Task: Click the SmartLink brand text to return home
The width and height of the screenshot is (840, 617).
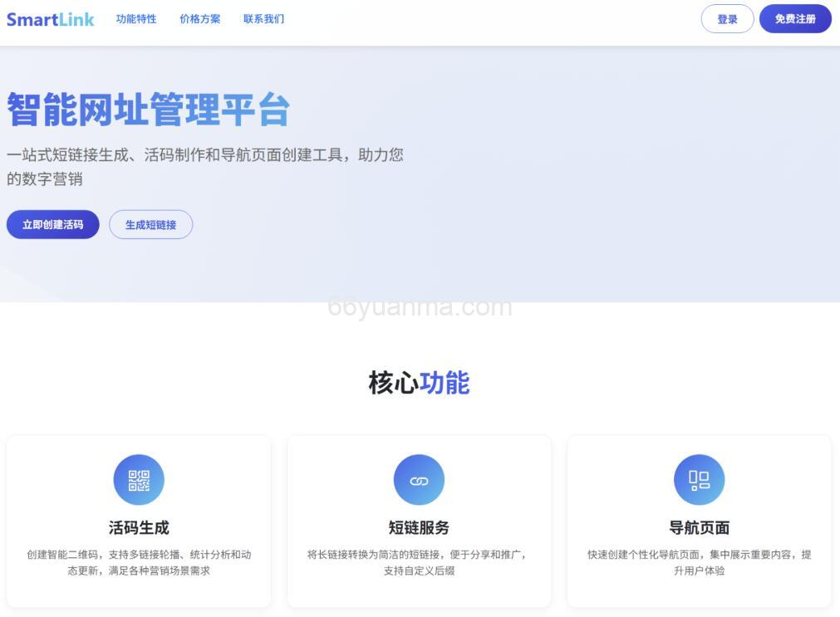Action: [x=50, y=18]
